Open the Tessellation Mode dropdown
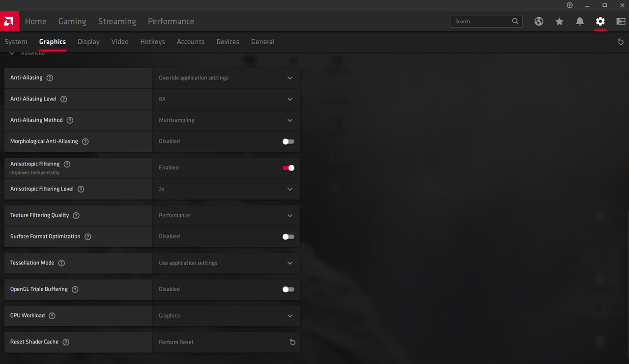The height and width of the screenshot is (364, 629). tap(226, 263)
